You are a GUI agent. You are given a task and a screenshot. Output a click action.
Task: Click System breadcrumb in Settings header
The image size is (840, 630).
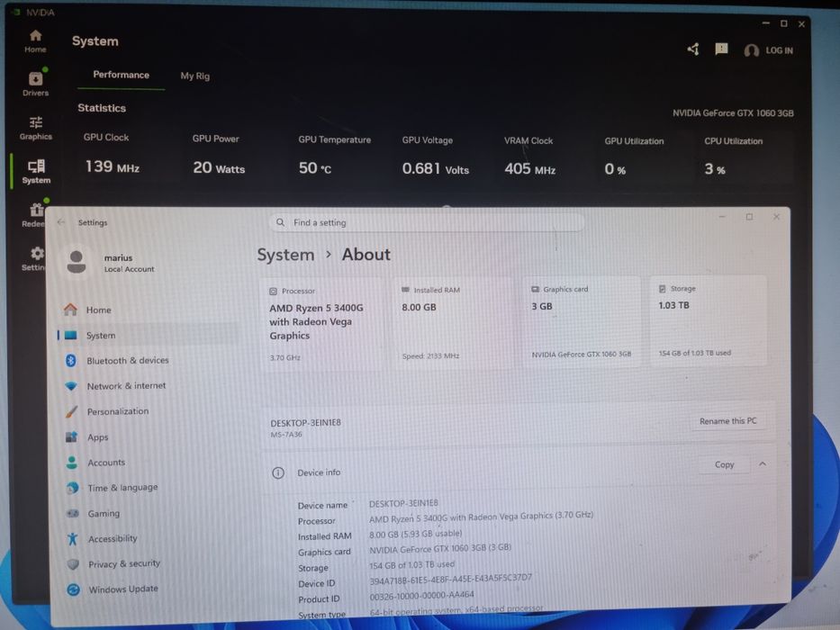tap(285, 255)
